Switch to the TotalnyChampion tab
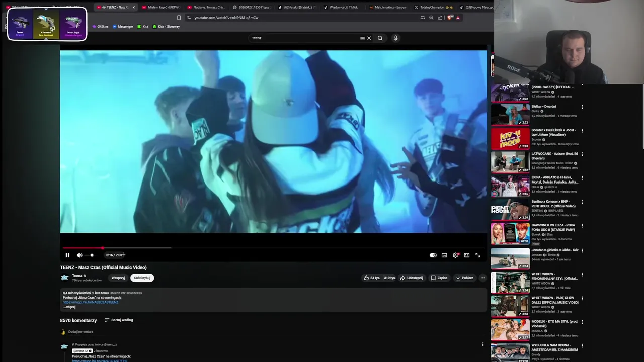Image resolution: width=644 pixels, height=362 pixels. [x=433, y=7]
